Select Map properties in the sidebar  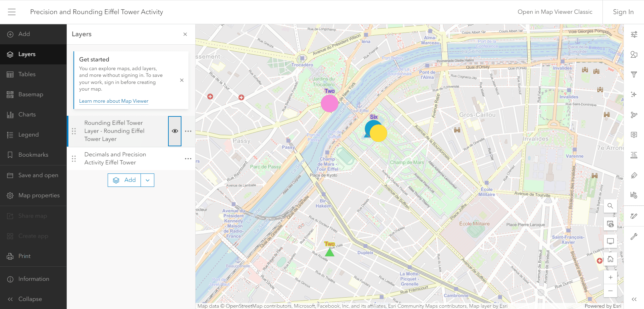(39, 196)
